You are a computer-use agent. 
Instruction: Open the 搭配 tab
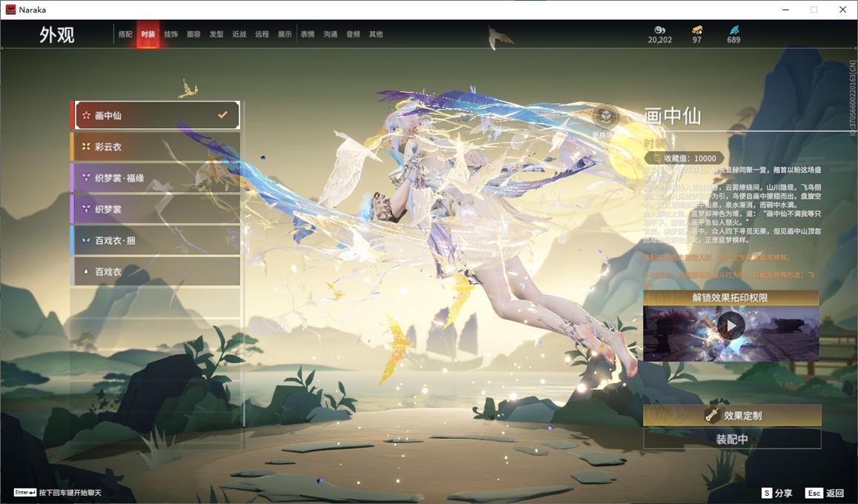[125, 34]
